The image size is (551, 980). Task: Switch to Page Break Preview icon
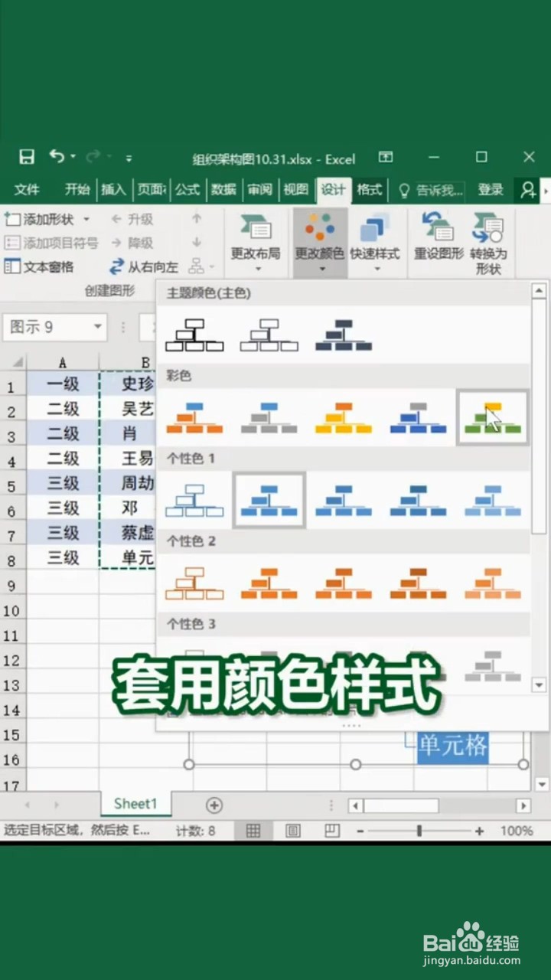pos(332,831)
